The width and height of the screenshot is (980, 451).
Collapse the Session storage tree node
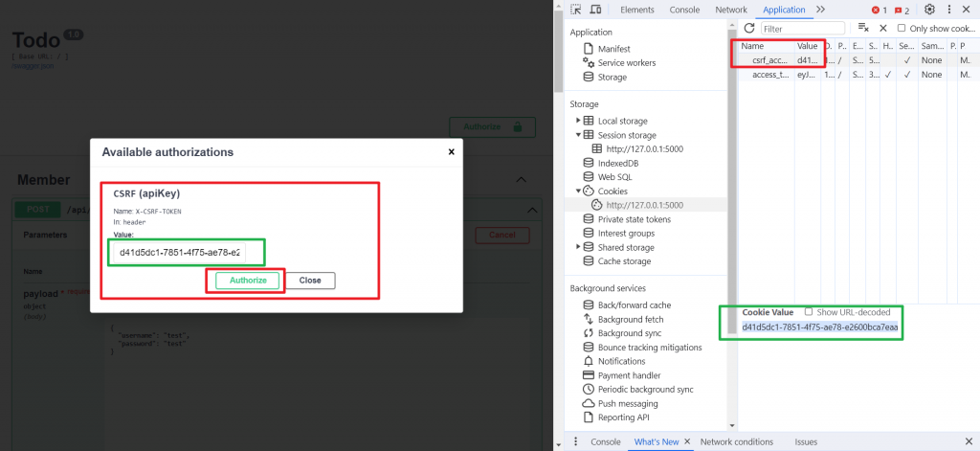[578, 135]
